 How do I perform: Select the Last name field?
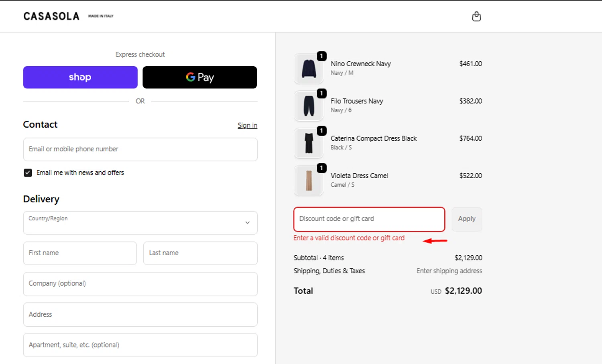tap(200, 253)
